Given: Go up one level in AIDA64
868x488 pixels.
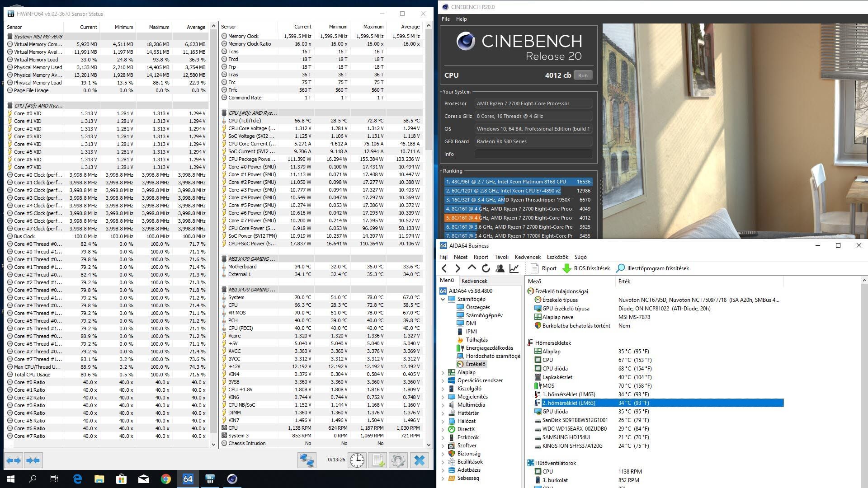Looking at the screenshot, I should pos(472,268).
